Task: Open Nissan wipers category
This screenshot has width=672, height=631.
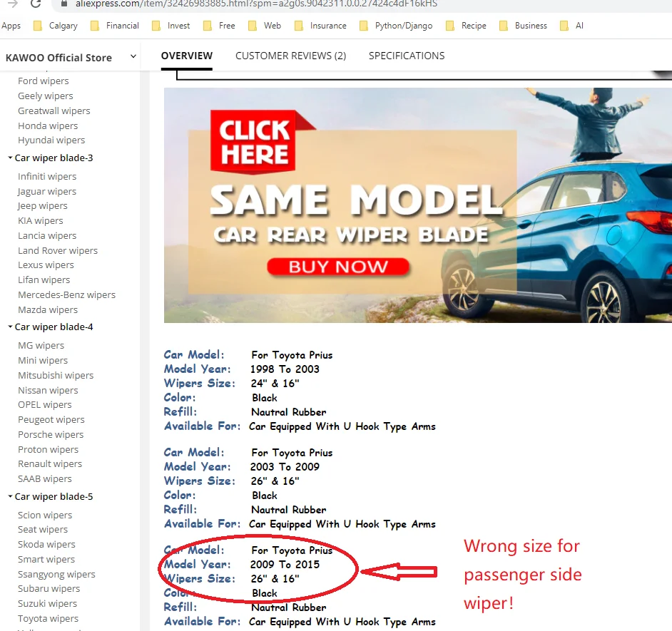Action: point(48,390)
